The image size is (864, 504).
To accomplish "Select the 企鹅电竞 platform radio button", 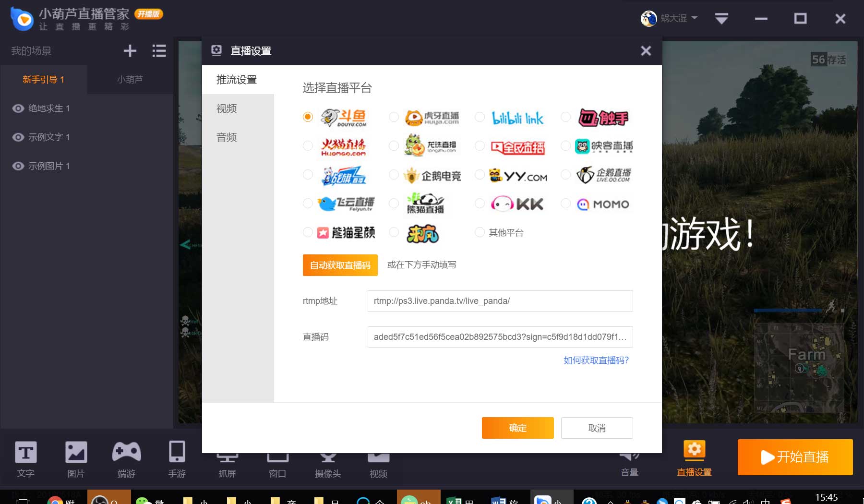I will point(394,174).
